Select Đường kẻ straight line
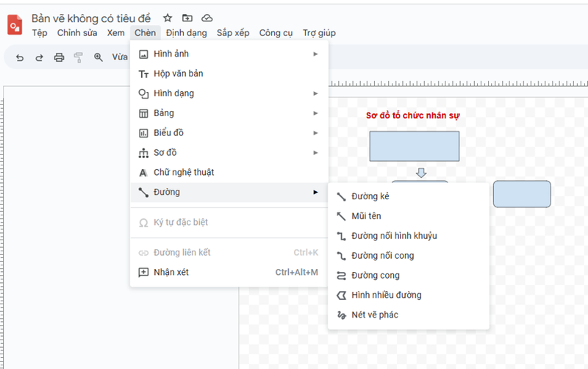The image size is (588, 369). 409,196
